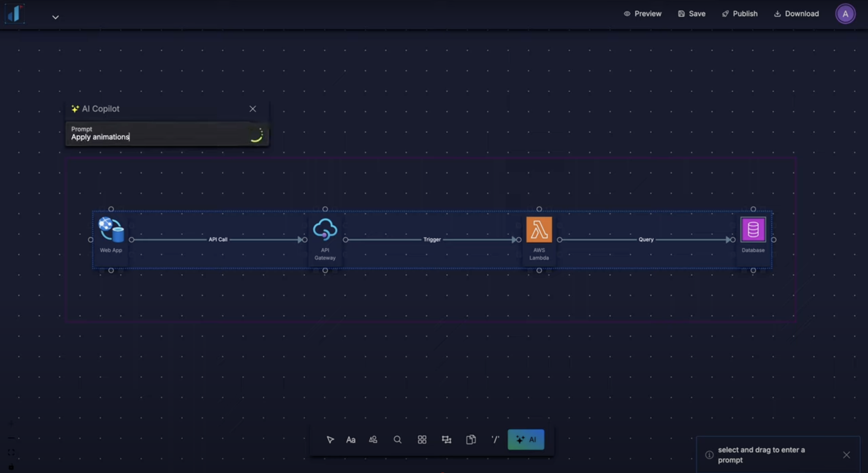Select the pointer arrow tool
This screenshot has height=473, width=868.
pos(330,440)
